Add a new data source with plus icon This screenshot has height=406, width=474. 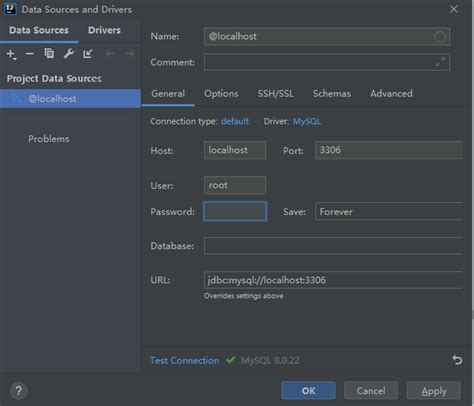(x=11, y=54)
